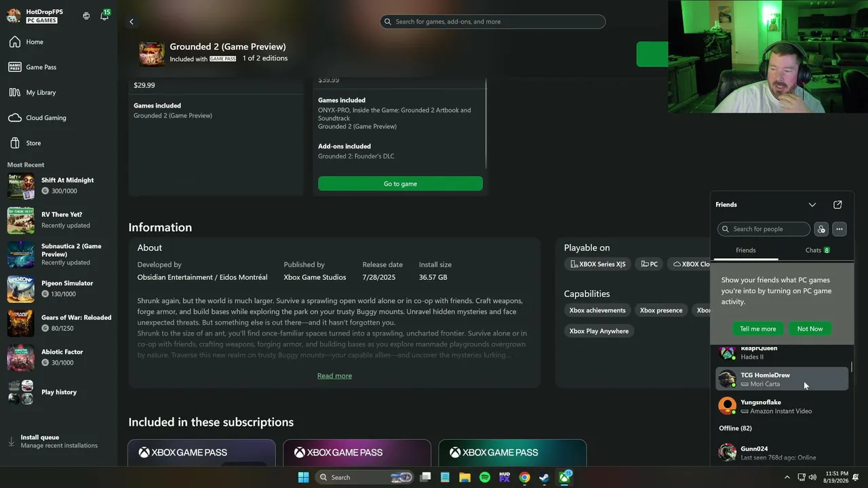
Task: Open the HotDropFPS profile avatar
Action: pos(14,16)
